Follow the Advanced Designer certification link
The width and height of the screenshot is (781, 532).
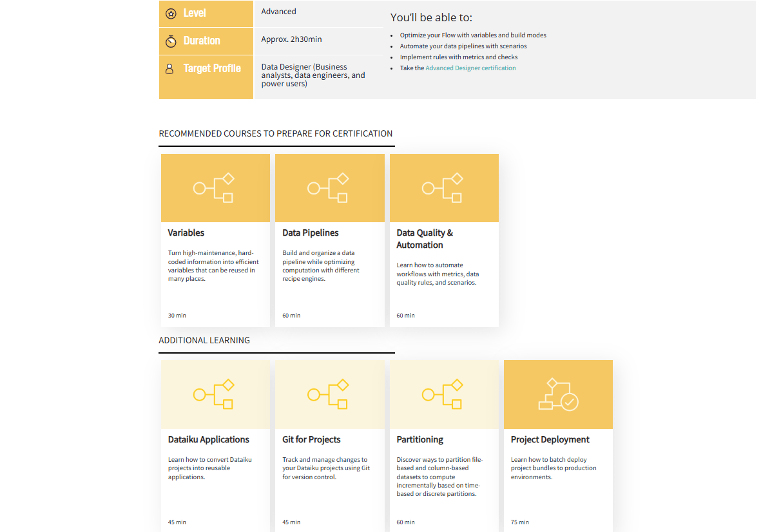pos(470,68)
